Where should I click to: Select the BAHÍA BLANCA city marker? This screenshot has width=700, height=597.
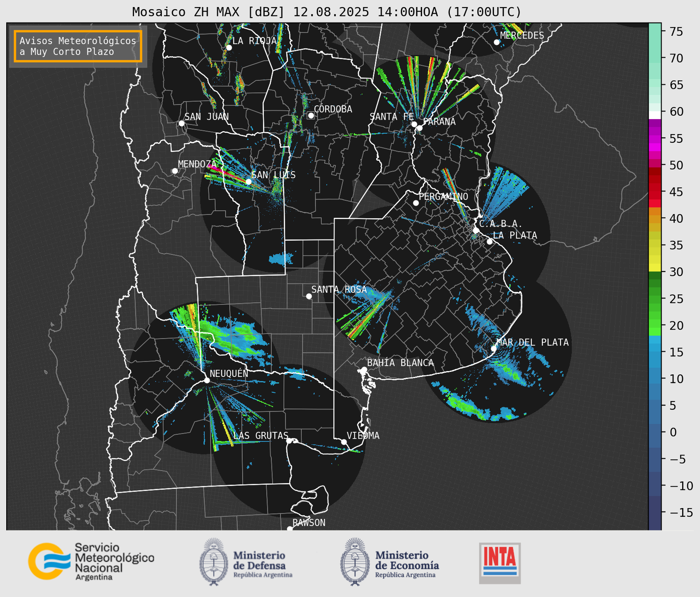364,369
